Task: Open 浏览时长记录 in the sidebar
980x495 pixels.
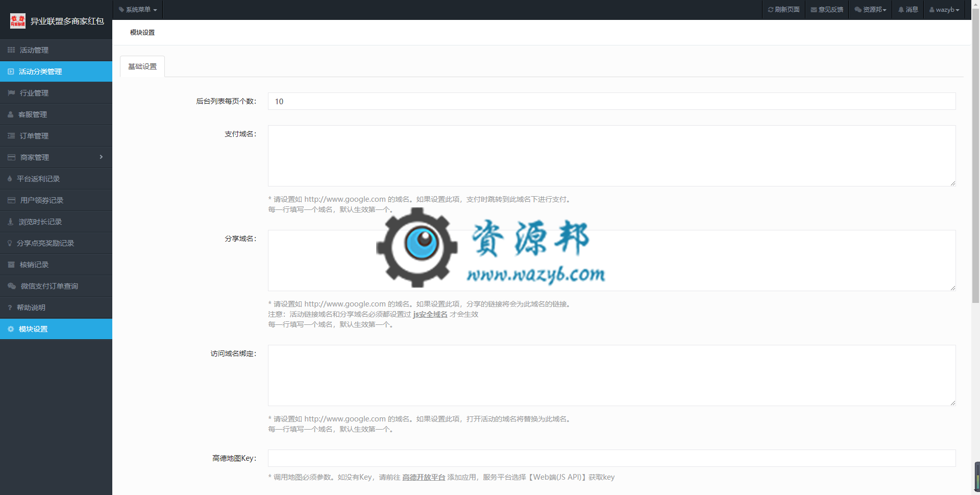Action: [x=56, y=222]
